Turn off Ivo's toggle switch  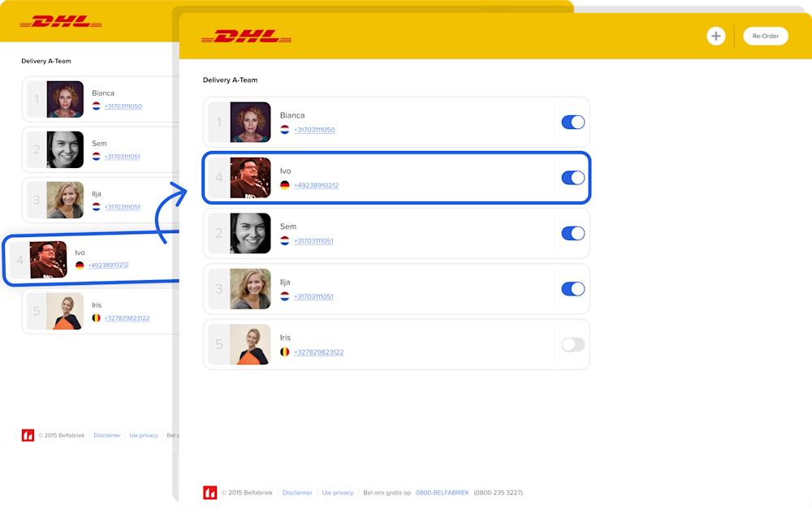pyautogui.click(x=572, y=178)
